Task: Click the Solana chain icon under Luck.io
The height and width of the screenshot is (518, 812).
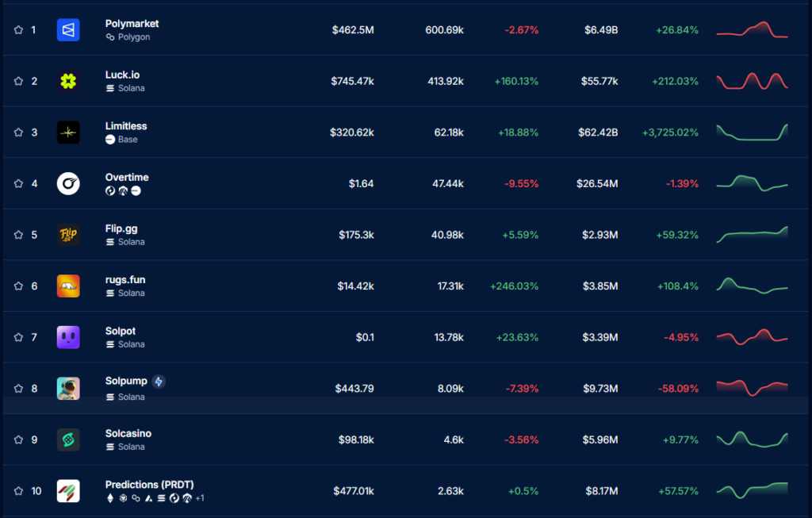Action: click(109, 89)
